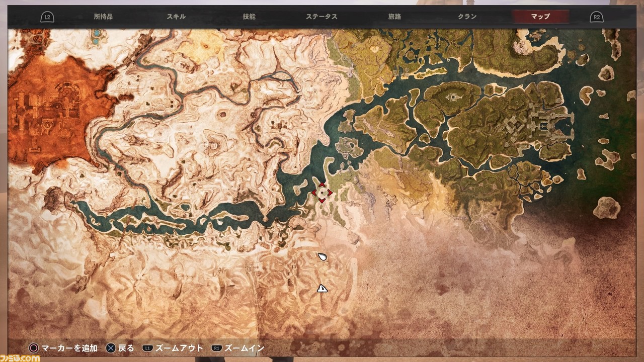Image resolution: width=644 pixels, height=362 pixels.
Task: Open the 技能 tab
Action: [249, 17]
